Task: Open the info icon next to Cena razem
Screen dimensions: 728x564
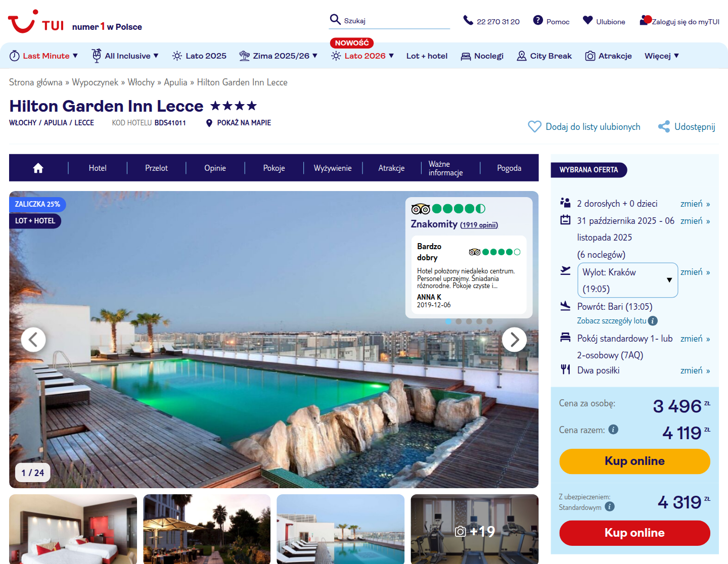Action: pyautogui.click(x=613, y=430)
